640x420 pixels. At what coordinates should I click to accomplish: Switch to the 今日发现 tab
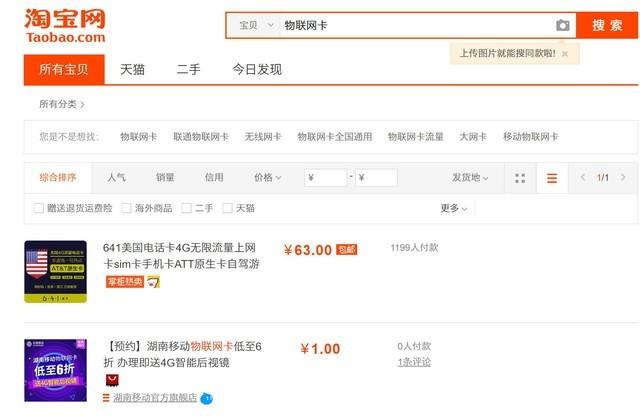click(x=257, y=69)
